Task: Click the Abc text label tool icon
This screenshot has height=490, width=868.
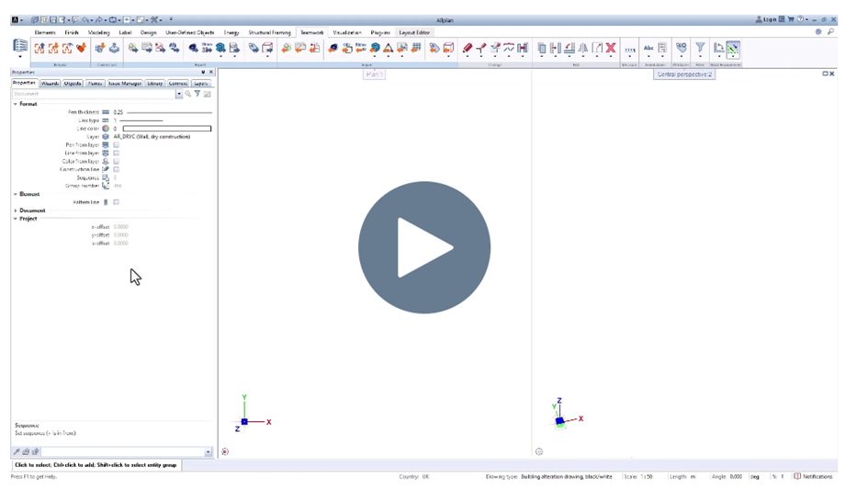Action: [648, 48]
